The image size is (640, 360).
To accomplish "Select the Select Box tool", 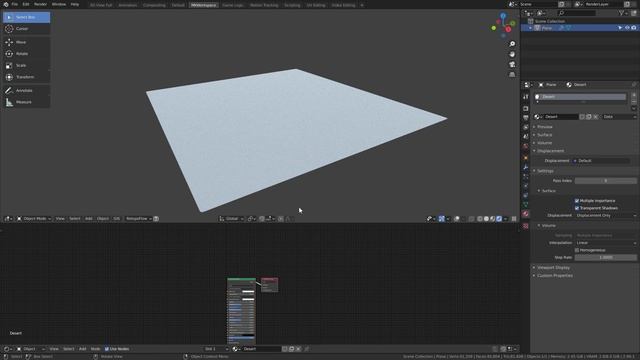I will click(x=27, y=17).
